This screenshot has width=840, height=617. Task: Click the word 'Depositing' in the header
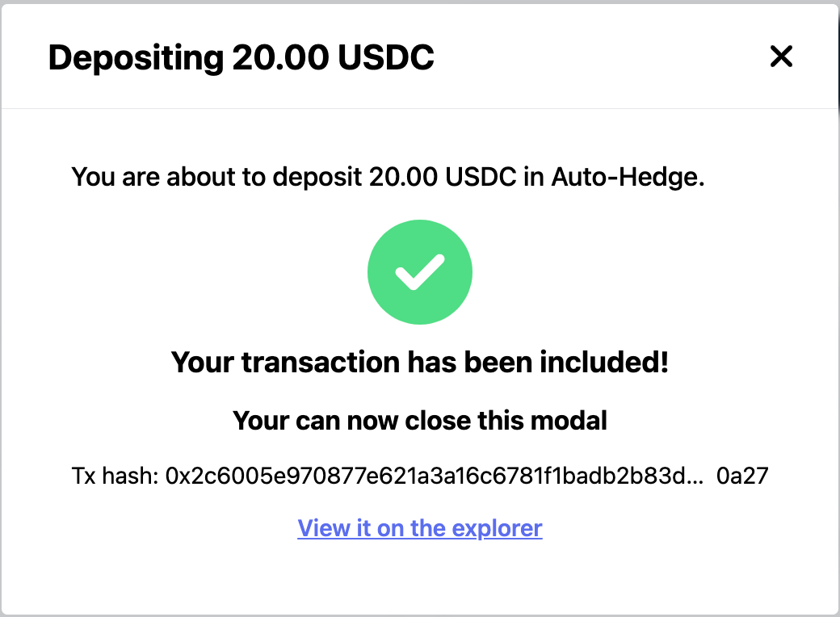[136, 58]
